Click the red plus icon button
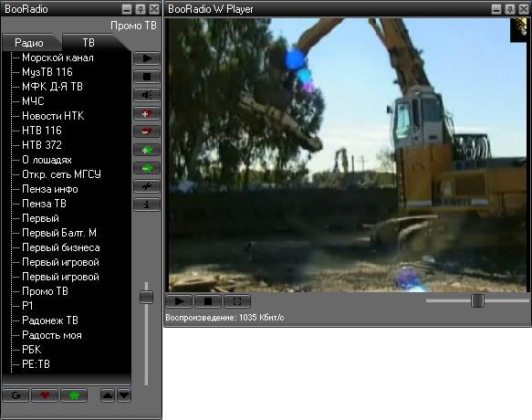The height and width of the screenshot is (420, 532). (x=147, y=113)
